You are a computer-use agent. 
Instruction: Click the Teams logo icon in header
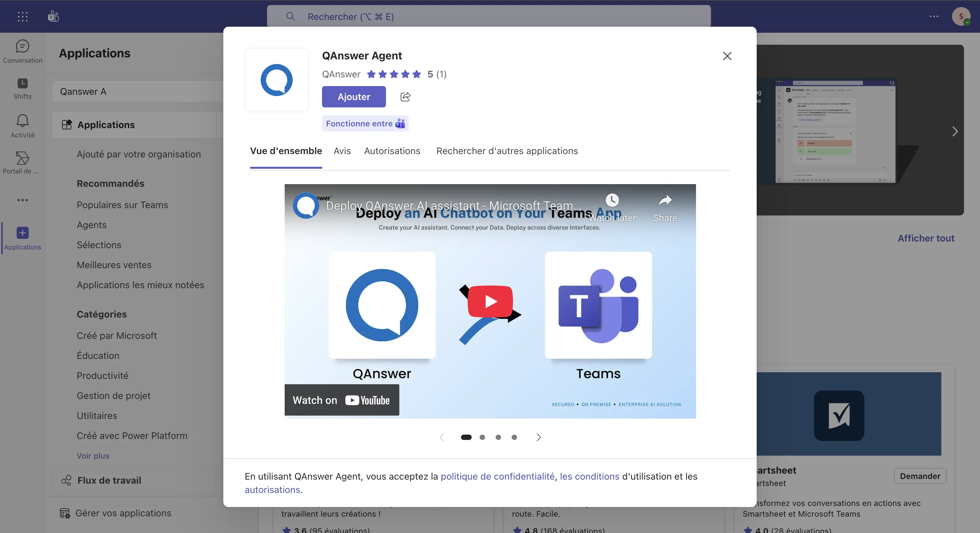click(53, 16)
